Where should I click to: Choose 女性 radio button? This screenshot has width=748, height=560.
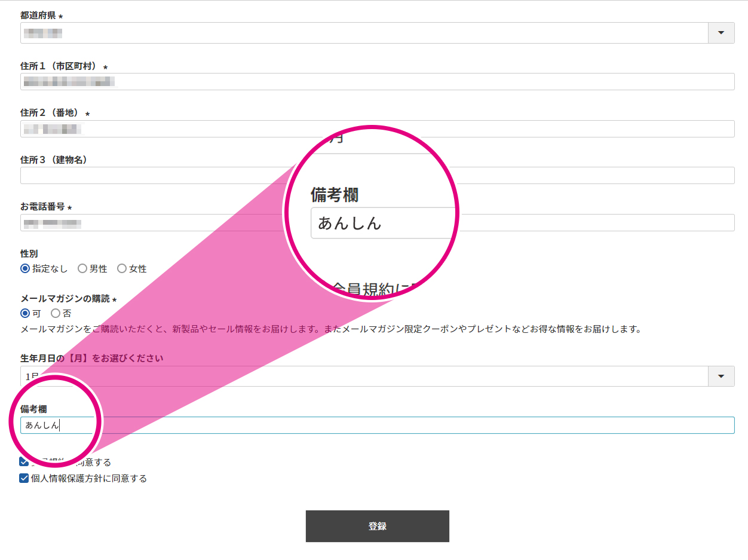[122, 269]
